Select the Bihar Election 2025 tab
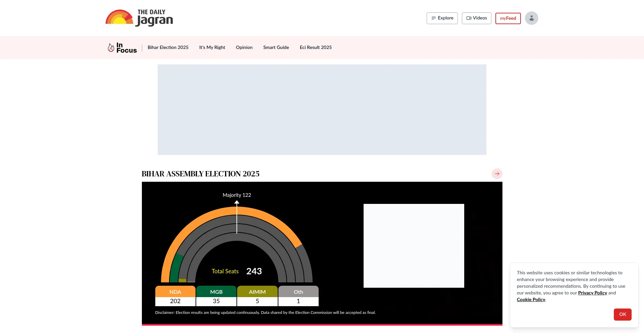The width and height of the screenshot is (644, 333). (168, 48)
